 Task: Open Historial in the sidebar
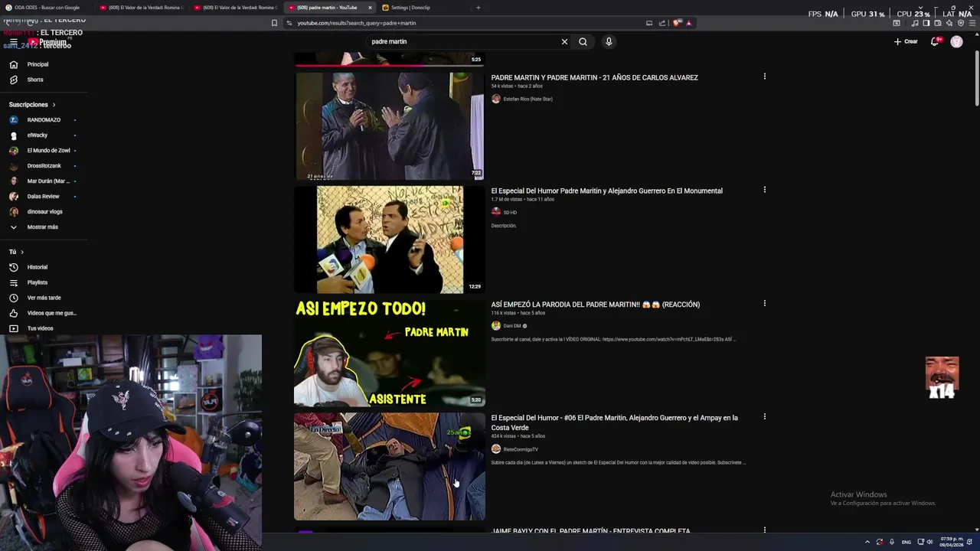click(x=44, y=267)
